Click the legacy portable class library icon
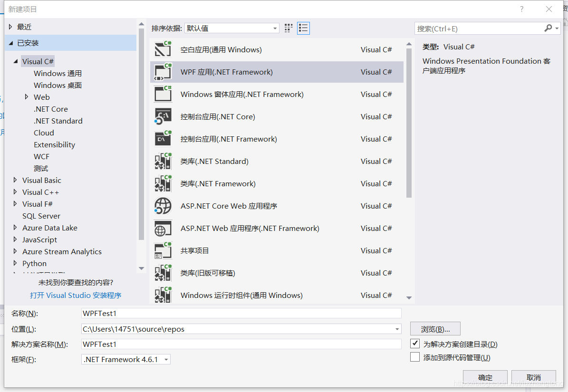Image resolution: width=568 pixels, height=392 pixels. click(163, 273)
